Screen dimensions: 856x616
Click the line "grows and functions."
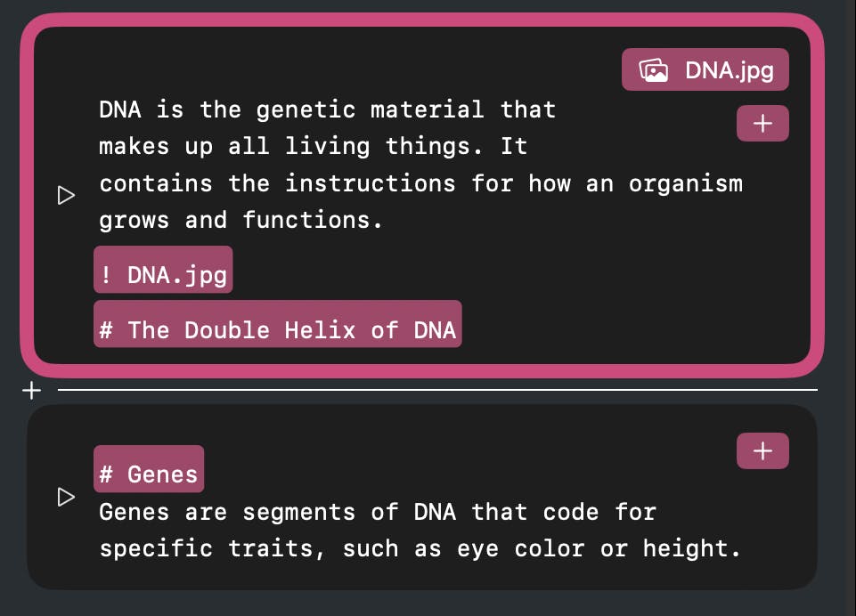(240, 220)
